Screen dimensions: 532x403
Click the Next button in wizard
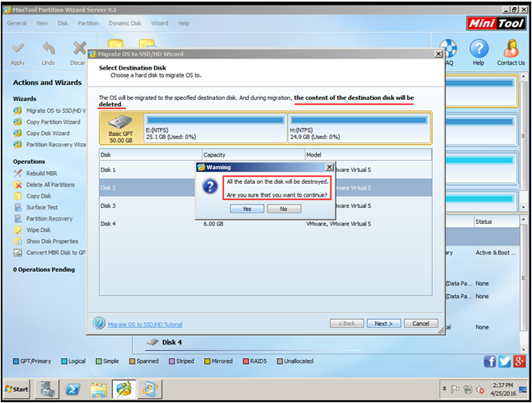pyautogui.click(x=384, y=324)
